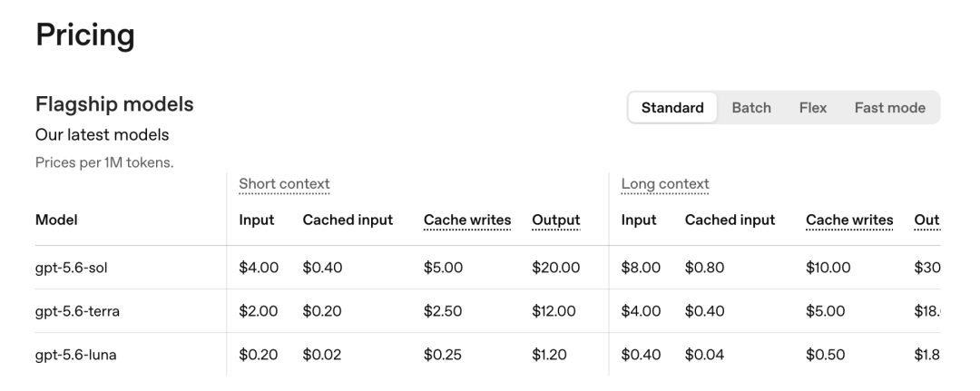Switch to Fast mode pricing
This screenshot has height=391, width=980.
click(x=890, y=107)
